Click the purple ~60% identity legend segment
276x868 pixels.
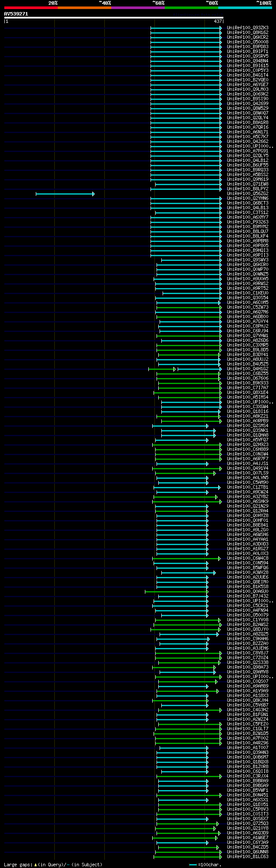[x=138, y=8]
